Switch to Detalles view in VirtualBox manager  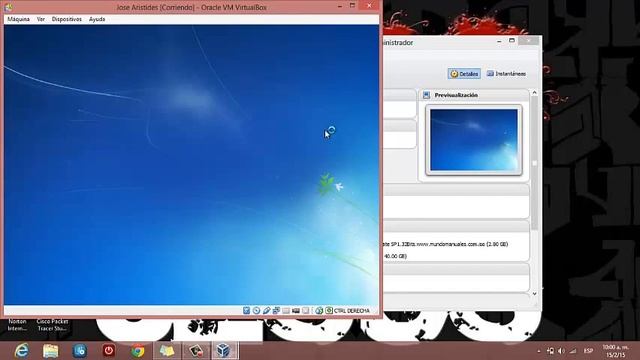point(464,74)
